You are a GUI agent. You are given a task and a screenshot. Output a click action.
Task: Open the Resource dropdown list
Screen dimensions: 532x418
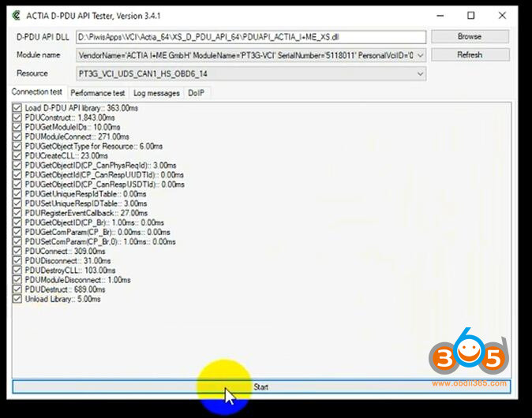tap(419, 73)
